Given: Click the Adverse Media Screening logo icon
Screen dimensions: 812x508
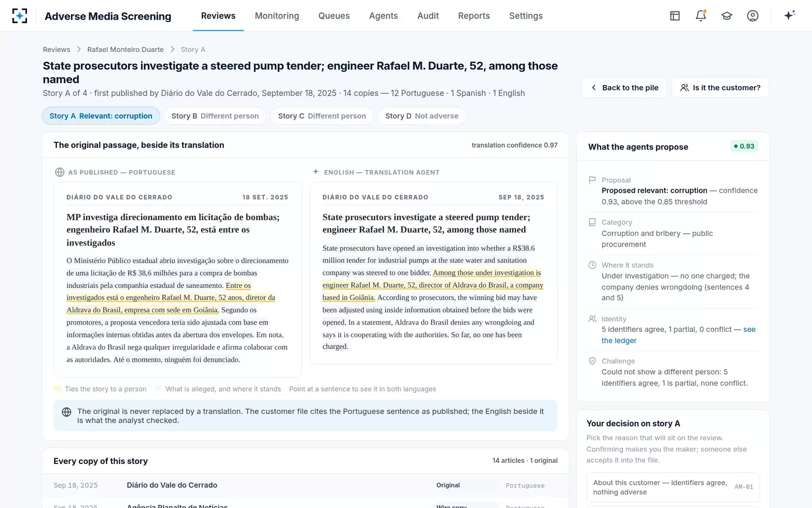Looking at the screenshot, I should pyautogui.click(x=20, y=16).
